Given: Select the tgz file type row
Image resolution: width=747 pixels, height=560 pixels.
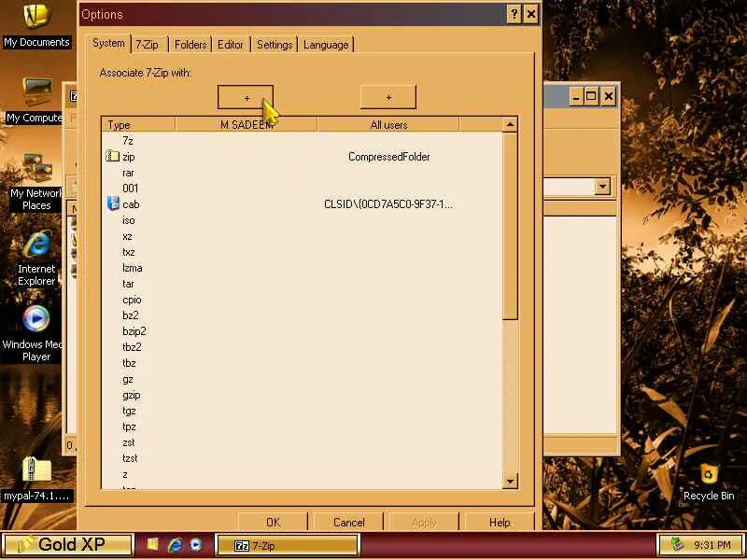Looking at the screenshot, I should [x=302, y=411].
